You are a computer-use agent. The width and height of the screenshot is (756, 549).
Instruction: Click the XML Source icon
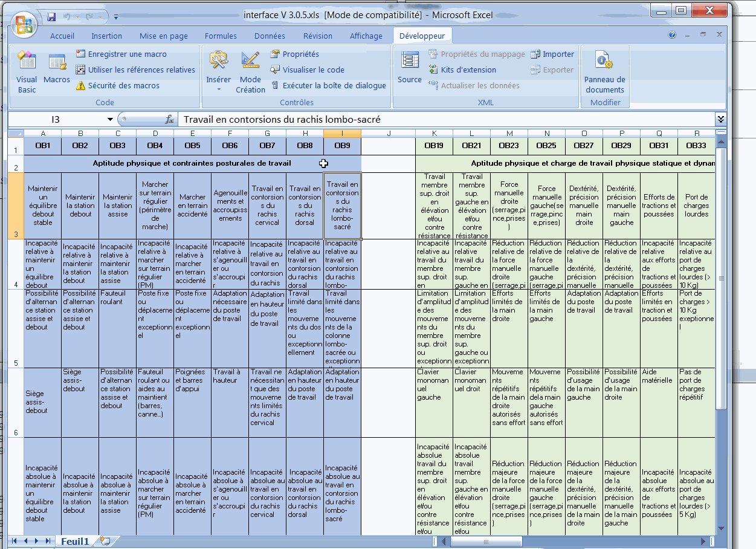pyautogui.click(x=410, y=68)
